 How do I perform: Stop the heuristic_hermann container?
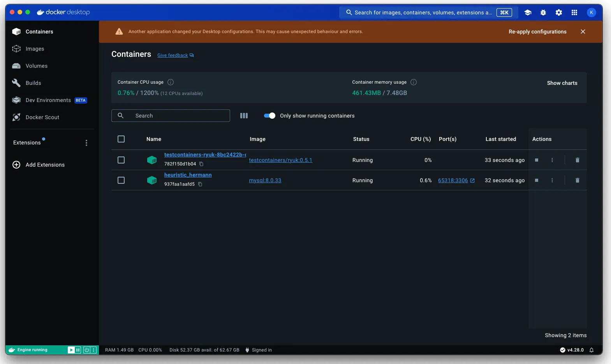pyautogui.click(x=537, y=180)
